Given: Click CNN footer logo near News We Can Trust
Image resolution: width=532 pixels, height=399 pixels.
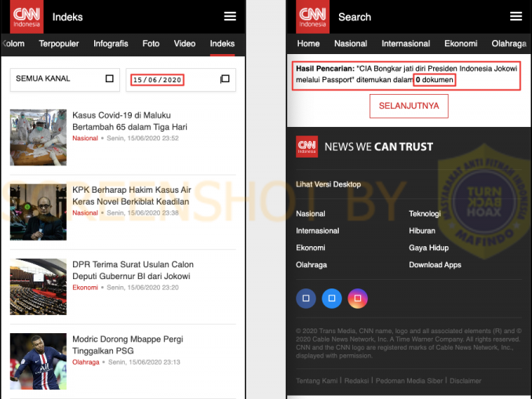Looking at the screenshot, I should pos(307,147).
